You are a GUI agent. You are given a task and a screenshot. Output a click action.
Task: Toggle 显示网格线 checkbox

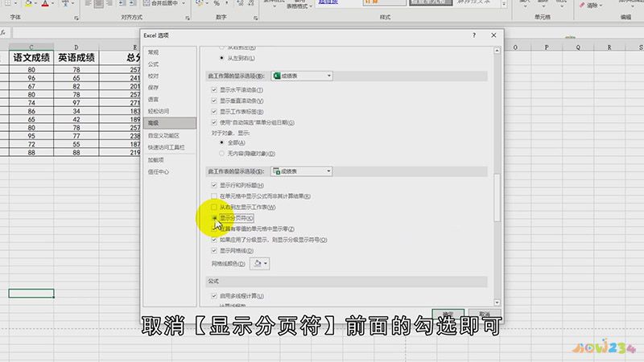pyautogui.click(x=214, y=250)
